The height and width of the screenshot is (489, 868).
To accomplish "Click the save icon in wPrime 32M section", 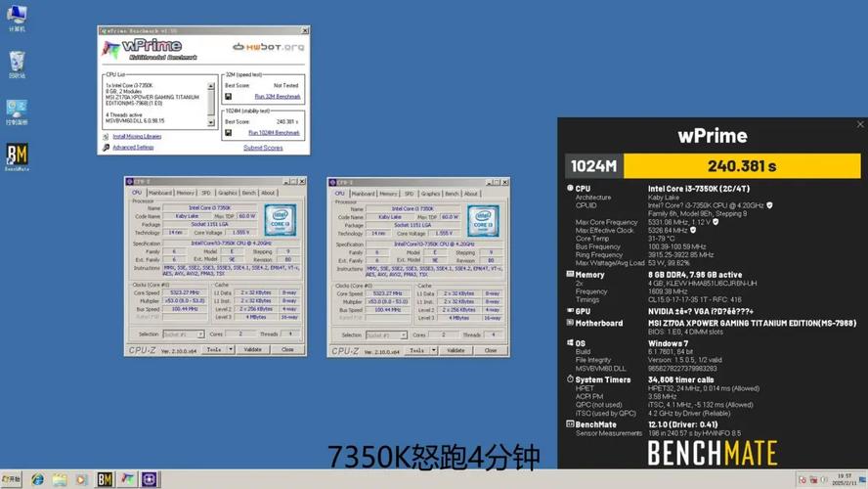I will (x=228, y=97).
